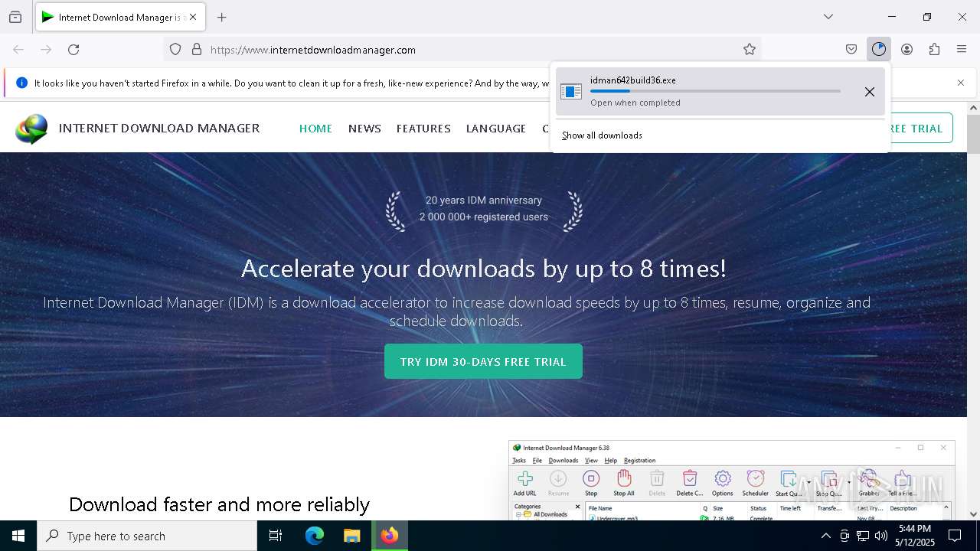
Task: Click the Firefox taskbar icon
Action: (x=390, y=536)
